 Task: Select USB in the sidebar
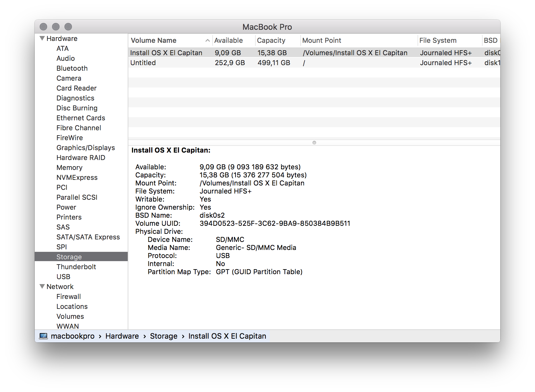pos(63,277)
